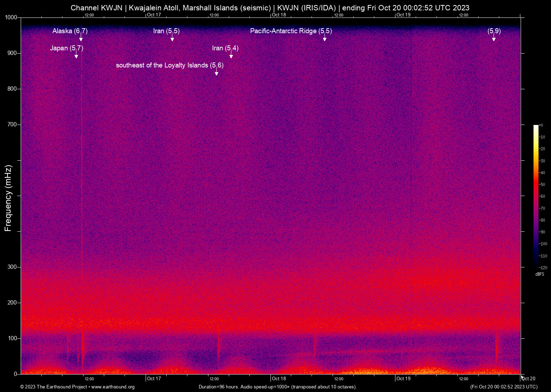Image resolution: width=551 pixels, height=392 pixels.
Task: Click the -10 value on the color scale
Action: [542, 137]
